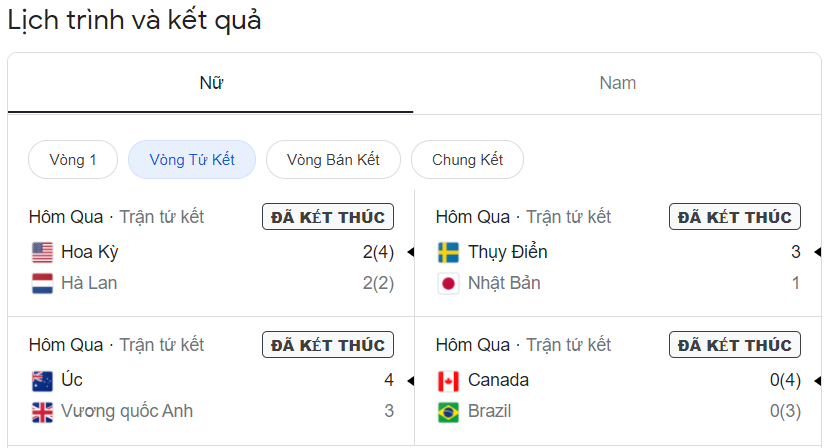
Task: Click the Canada flag icon
Action: pos(448,381)
